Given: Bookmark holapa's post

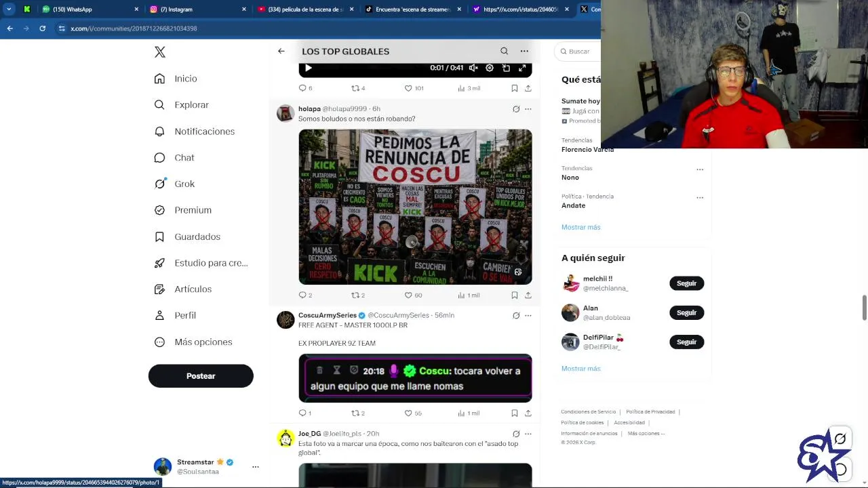Looking at the screenshot, I should pos(515,295).
